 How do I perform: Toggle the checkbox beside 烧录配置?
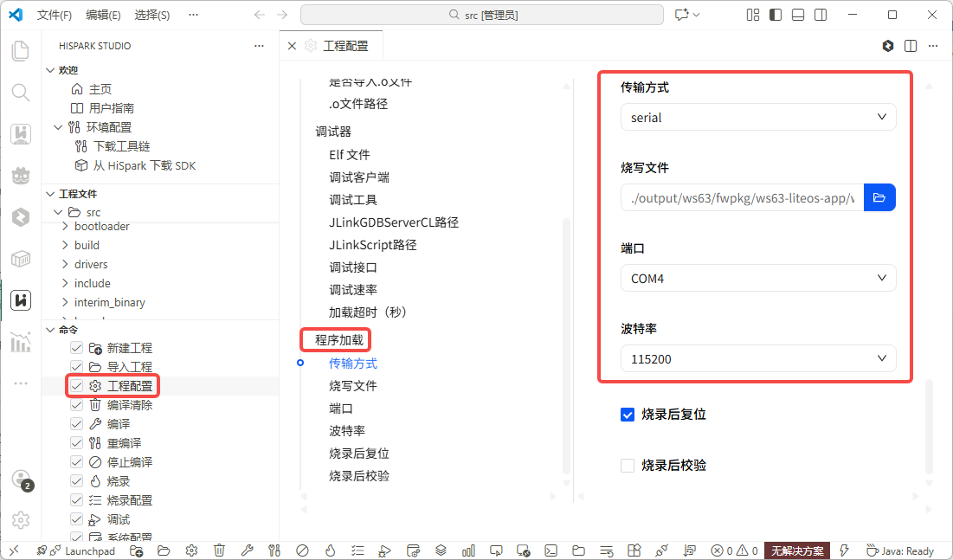tap(76, 499)
